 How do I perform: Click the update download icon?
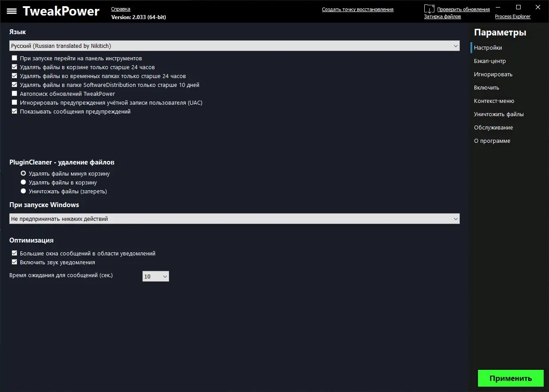[x=429, y=9]
